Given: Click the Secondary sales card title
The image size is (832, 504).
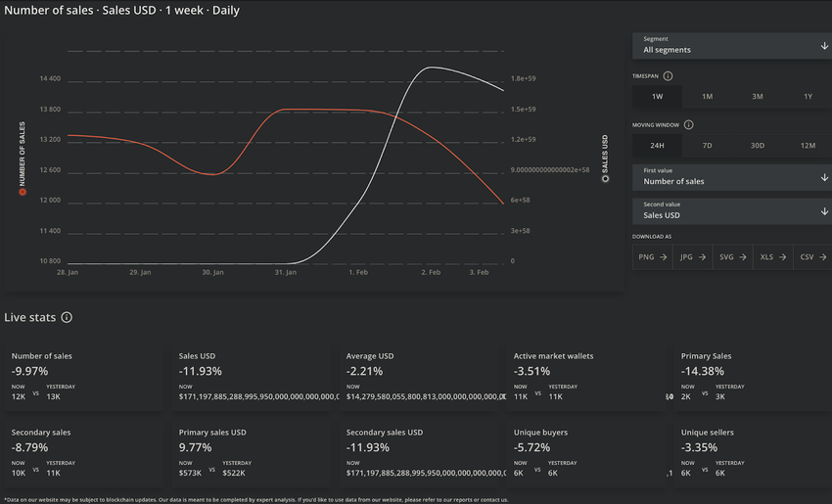Looking at the screenshot, I should point(41,433).
